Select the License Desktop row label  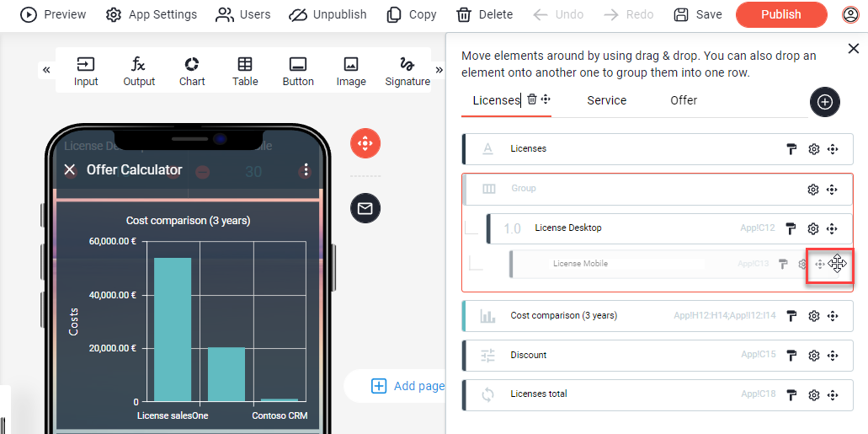(568, 228)
